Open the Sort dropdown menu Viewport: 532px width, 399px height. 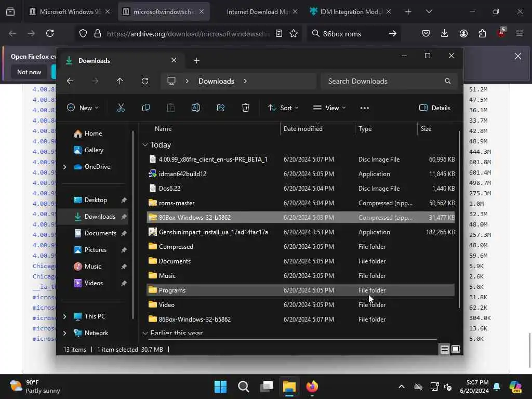pyautogui.click(x=283, y=108)
